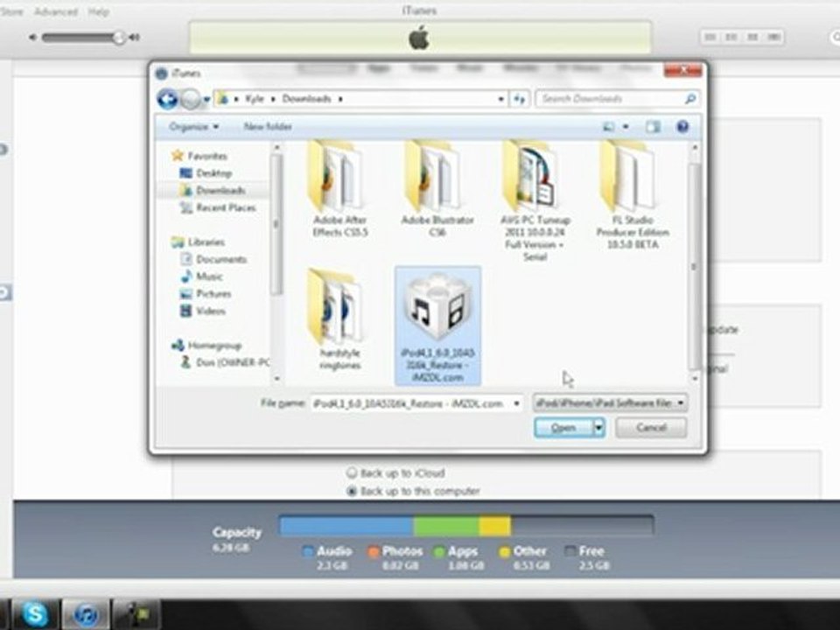This screenshot has width=840, height=630.
Task: Expand the address bar history dropdown
Action: tap(500, 99)
